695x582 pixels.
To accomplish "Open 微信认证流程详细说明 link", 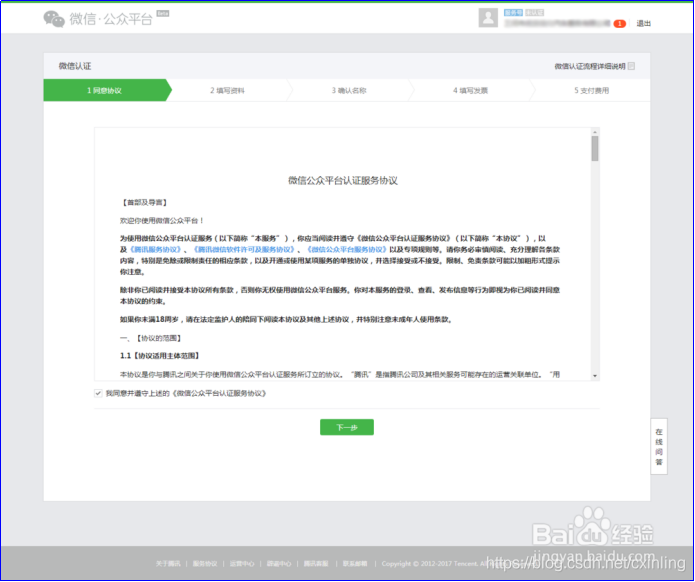I will (x=590, y=66).
